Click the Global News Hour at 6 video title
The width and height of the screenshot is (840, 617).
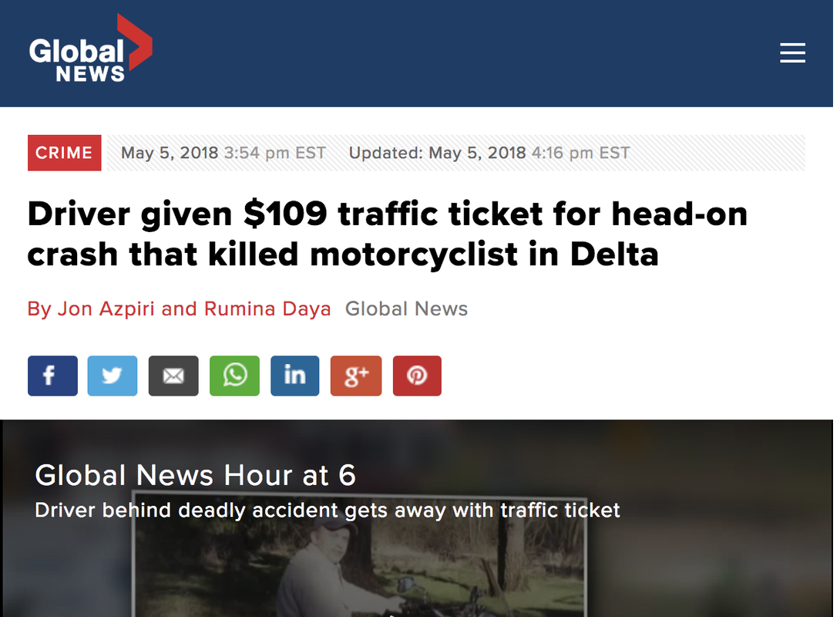196,475
